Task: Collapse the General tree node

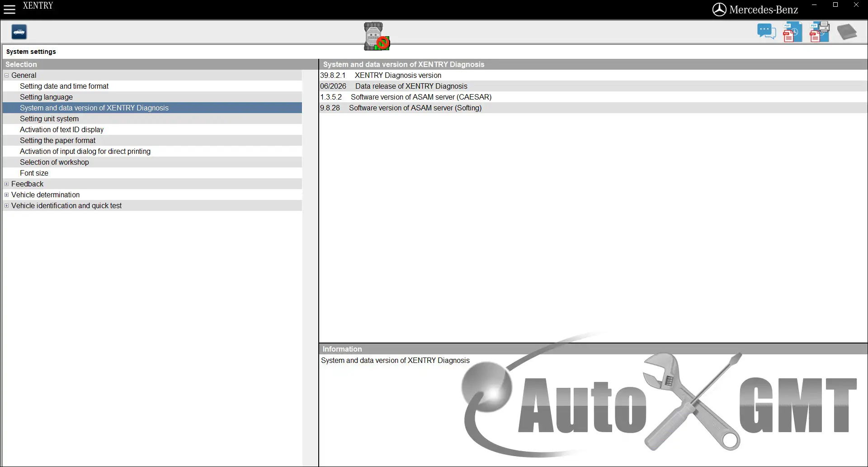Action: point(7,76)
